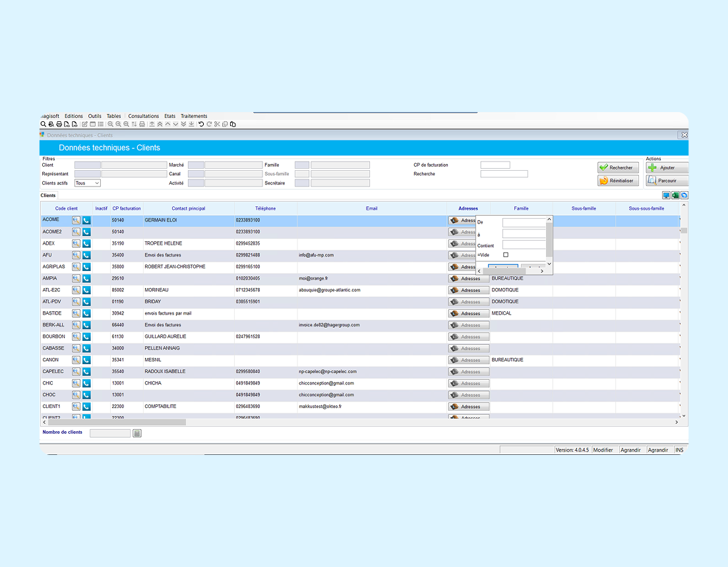Click the Contient field in the filter popup

tap(524, 245)
